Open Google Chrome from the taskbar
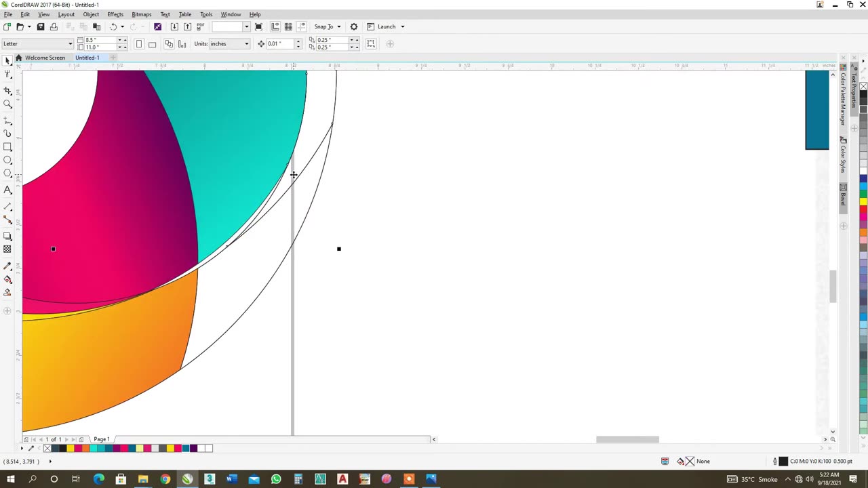The height and width of the screenshot is (488, 868). (165, 479)
